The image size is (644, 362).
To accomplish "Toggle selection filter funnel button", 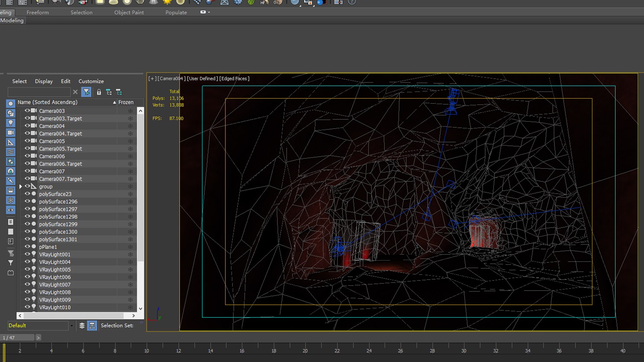I will [x=87, y=92].
